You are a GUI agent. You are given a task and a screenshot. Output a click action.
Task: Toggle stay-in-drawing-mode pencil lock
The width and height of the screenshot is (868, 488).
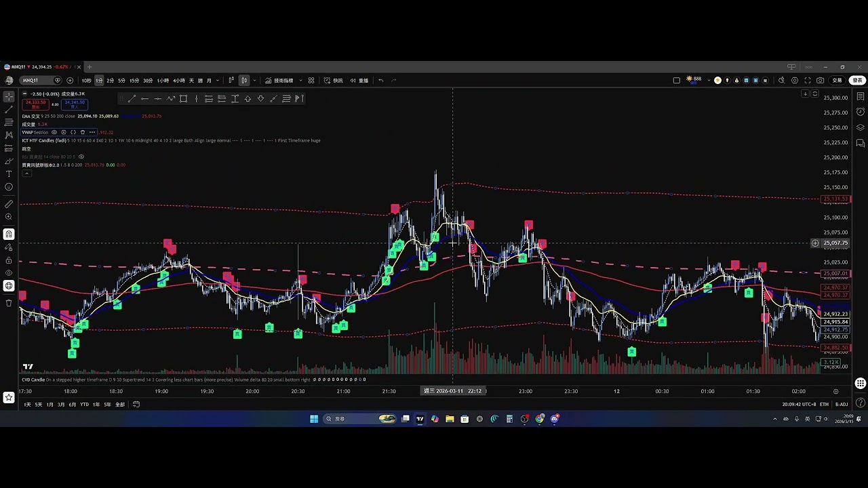9,247
